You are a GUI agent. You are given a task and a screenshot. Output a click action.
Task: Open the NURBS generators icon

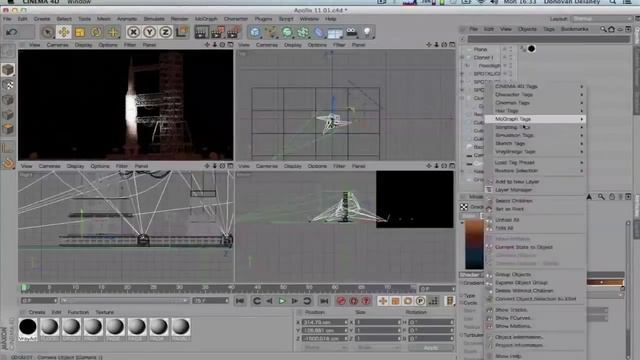pyautogui.click(x=287, y=32)
